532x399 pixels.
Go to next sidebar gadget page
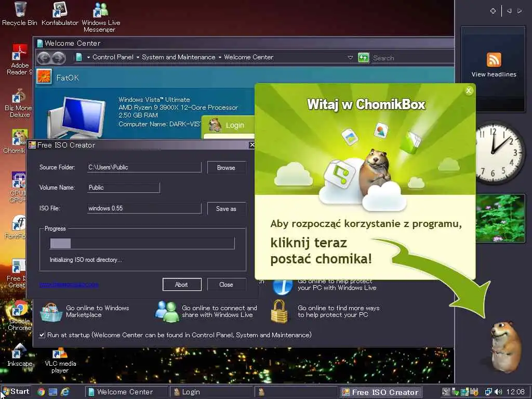tap(520, 11)
